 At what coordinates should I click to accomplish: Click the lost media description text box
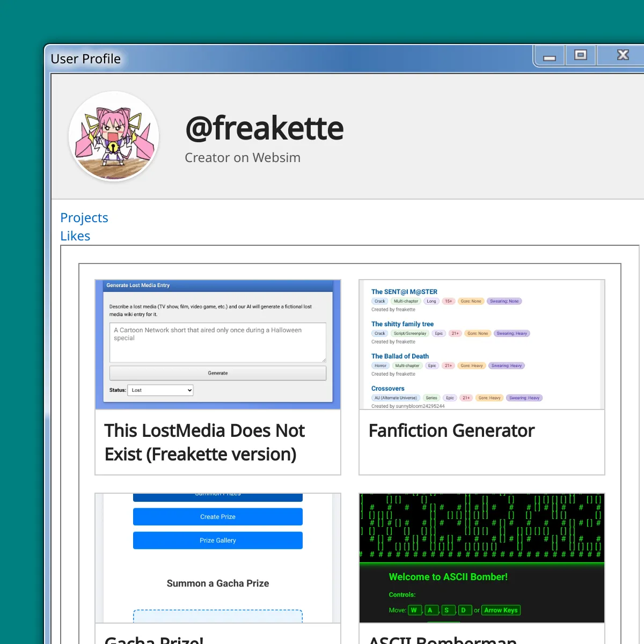[217, 342]
